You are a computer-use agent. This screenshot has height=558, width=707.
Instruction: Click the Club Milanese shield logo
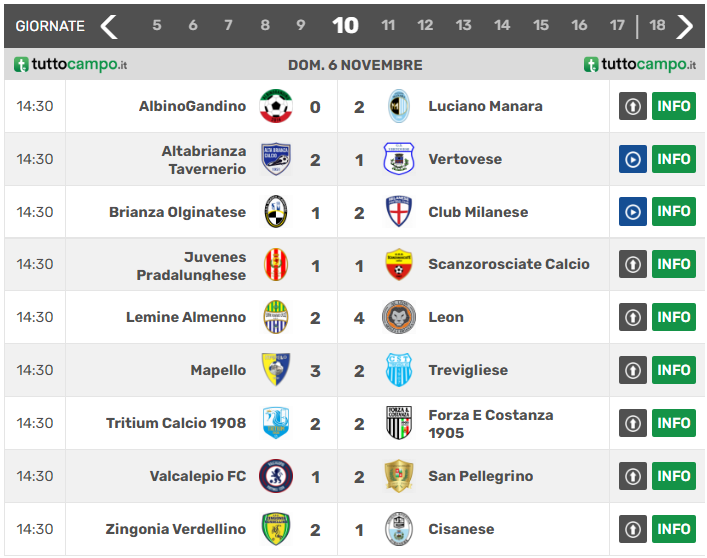(399, 212)
